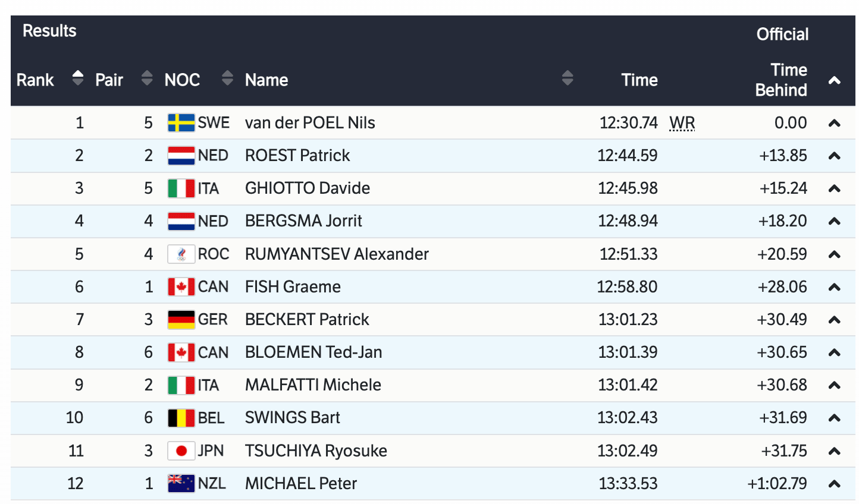The image size is (859, 504).
Task: Click the Germany flag icon
Action: pyautogui.click(x=181, y=320)
